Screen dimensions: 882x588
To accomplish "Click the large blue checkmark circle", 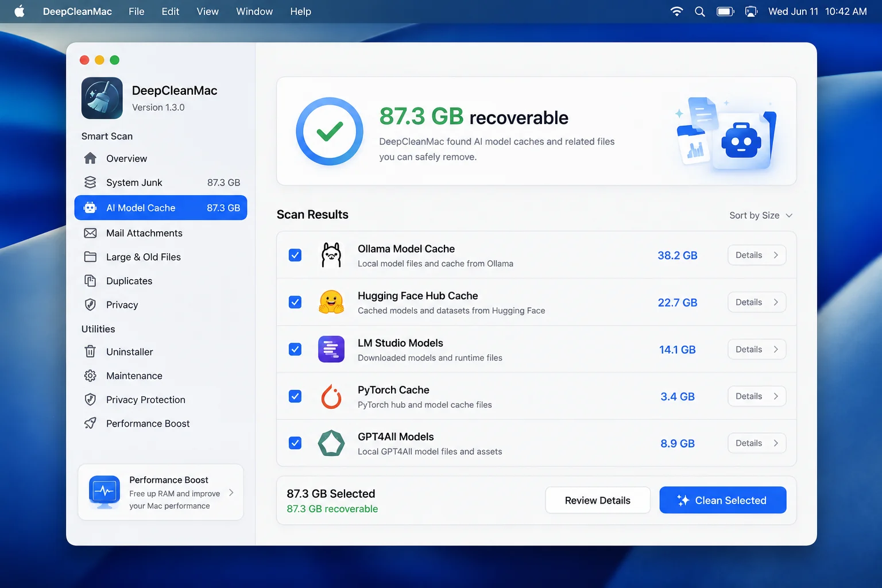I will pos(330,131).
